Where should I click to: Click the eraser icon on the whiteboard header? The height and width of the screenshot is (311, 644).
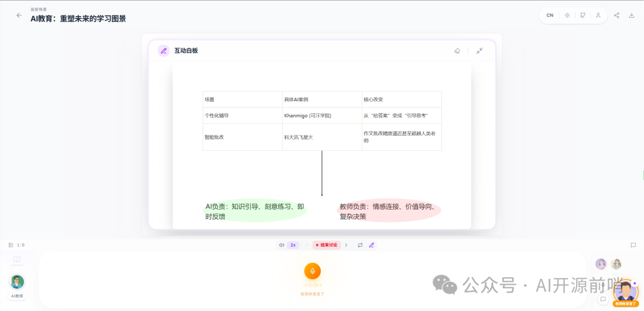pos(457,51)
